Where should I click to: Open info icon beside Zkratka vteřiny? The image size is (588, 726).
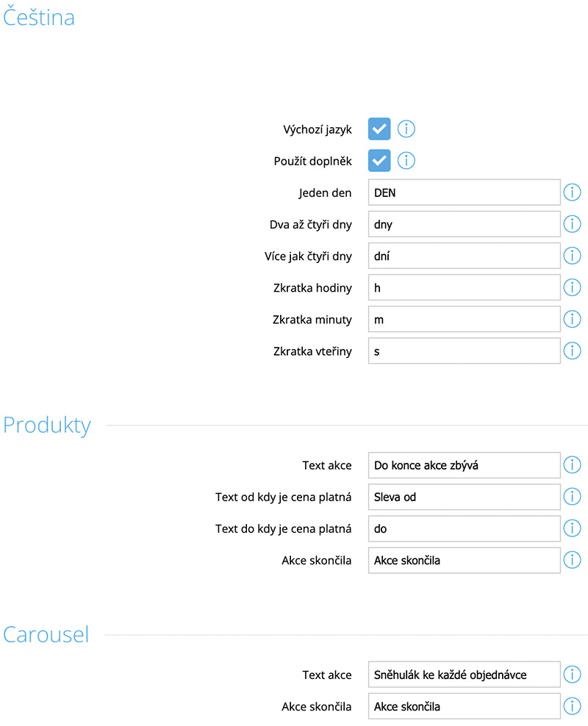572,351
